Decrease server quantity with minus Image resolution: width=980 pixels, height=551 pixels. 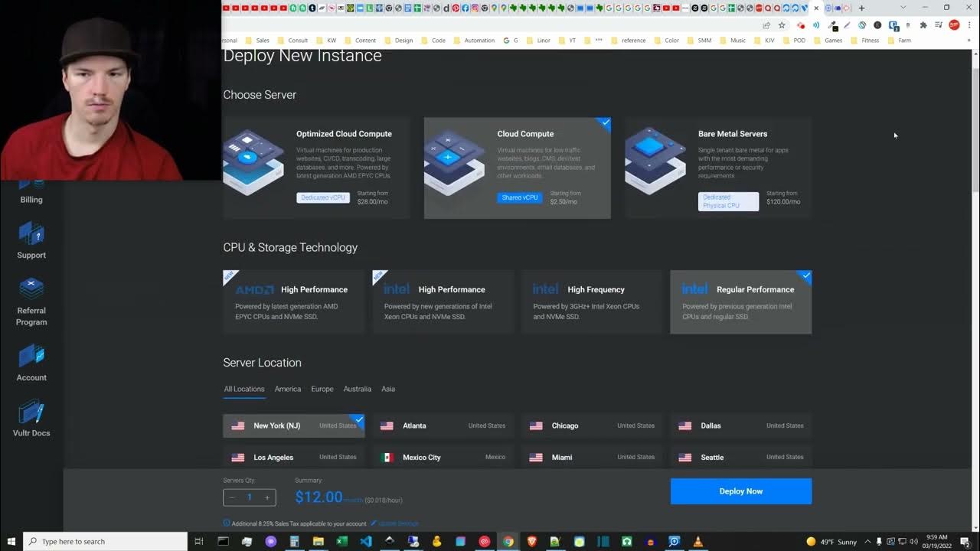232,497
